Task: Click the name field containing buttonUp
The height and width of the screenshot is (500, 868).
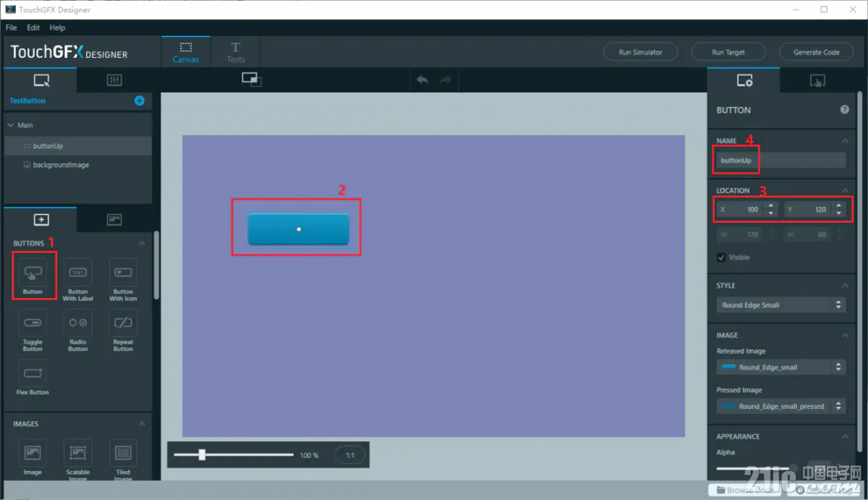Action: pos(780,160)
